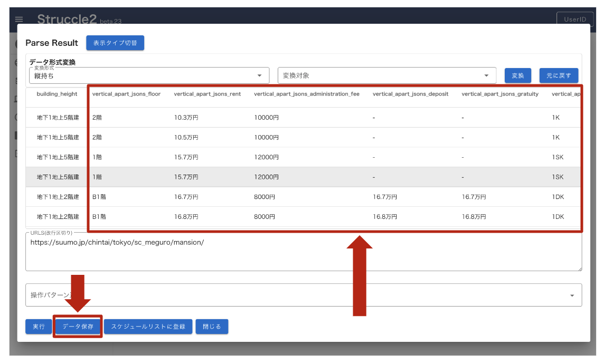The width and height of the screenshot is (604, 364).
Task: Expand the 操作パターン dropdown arrow
Action: [572, 295]
